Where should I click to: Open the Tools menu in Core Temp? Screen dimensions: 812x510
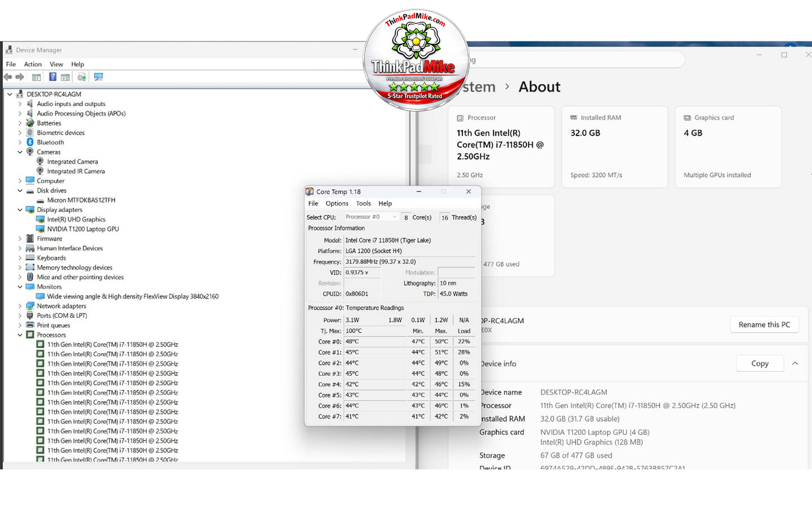pyautogui.click(x=364, y=203)
